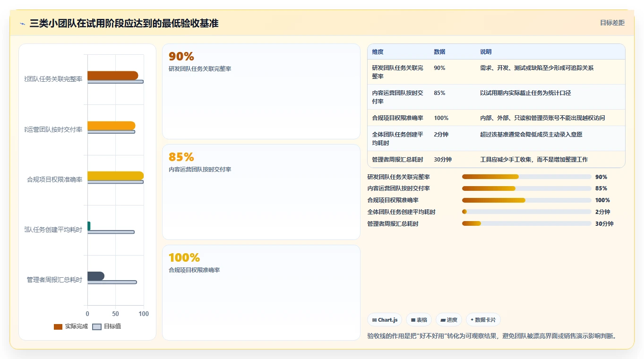Click the 30分钟 value in the table
The width and height of the screenshot is (644, 359).
click(x=443, y=160)
